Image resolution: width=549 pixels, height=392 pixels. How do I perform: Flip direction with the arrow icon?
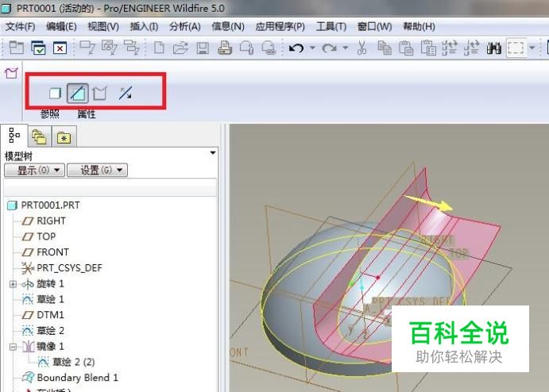pos(126,94)
